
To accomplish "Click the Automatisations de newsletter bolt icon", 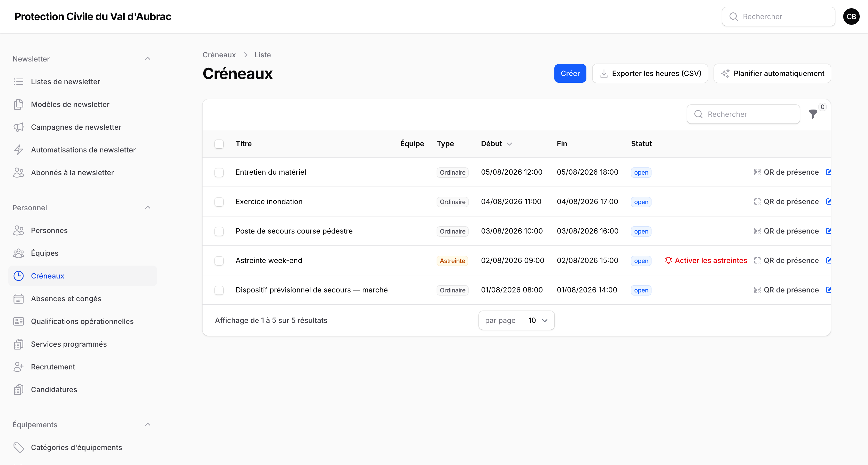I will 19,150.
